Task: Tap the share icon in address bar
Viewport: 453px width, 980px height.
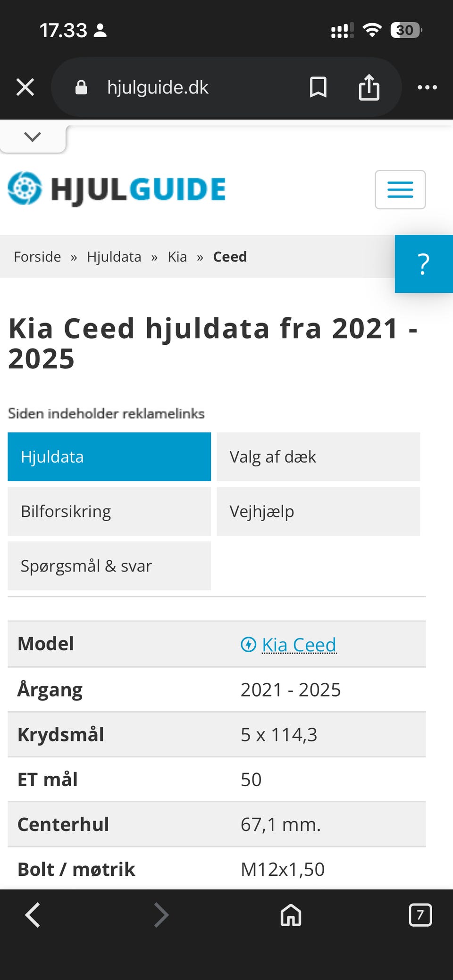Action: pyautogui.click(x=369, y=87)
